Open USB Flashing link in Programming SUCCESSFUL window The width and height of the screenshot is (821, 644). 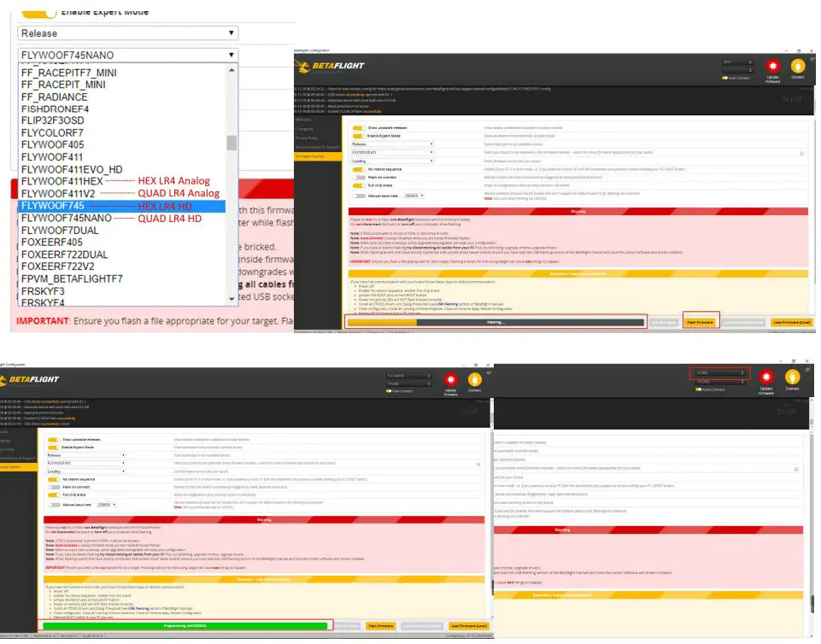138,608
